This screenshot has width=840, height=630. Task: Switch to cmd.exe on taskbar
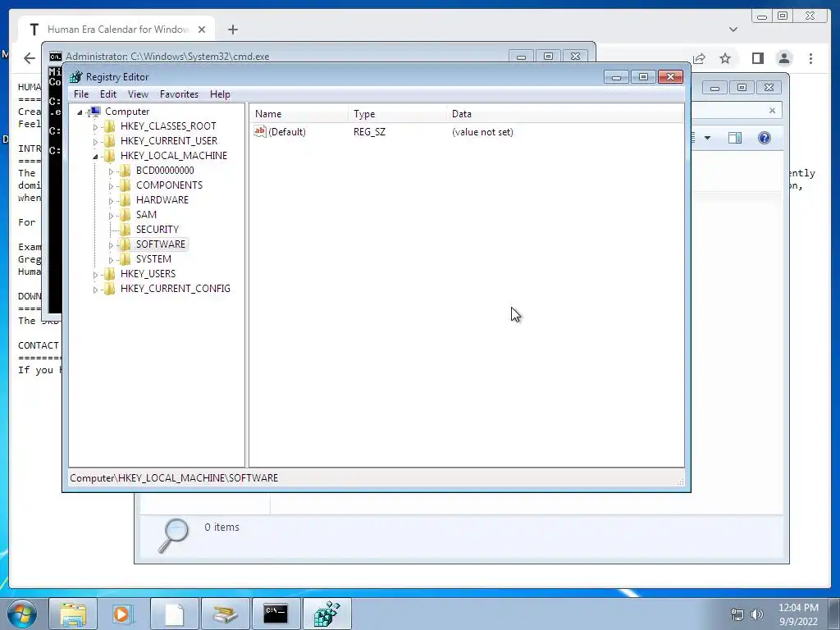(276, 614)
